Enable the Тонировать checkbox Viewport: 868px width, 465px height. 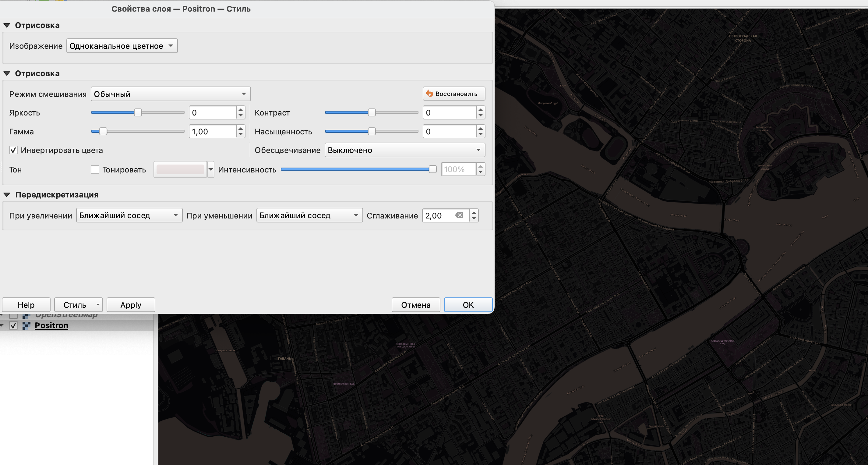[95, 170]
